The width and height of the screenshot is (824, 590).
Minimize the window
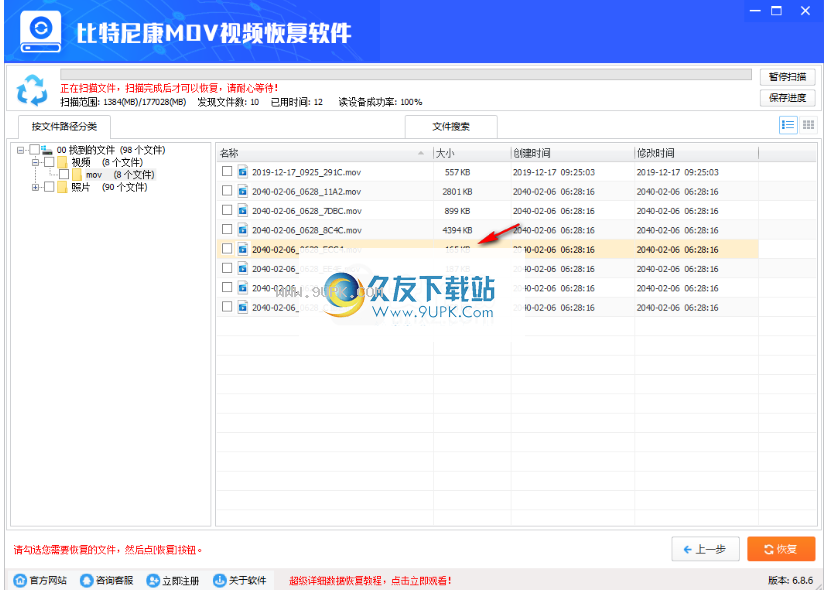[755, 11]
